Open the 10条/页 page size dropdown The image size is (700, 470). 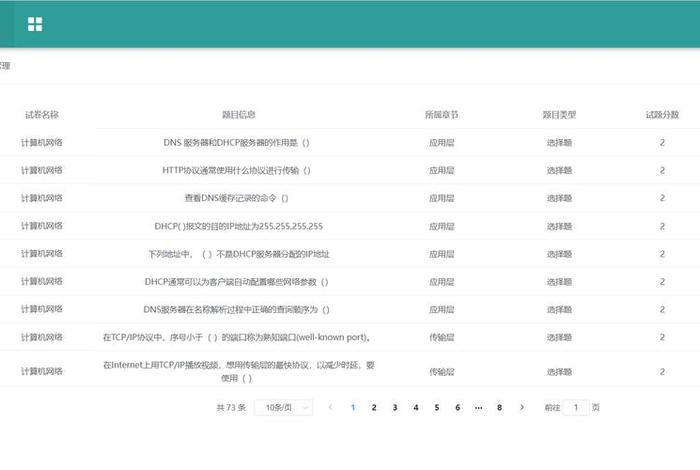[283, 408]
